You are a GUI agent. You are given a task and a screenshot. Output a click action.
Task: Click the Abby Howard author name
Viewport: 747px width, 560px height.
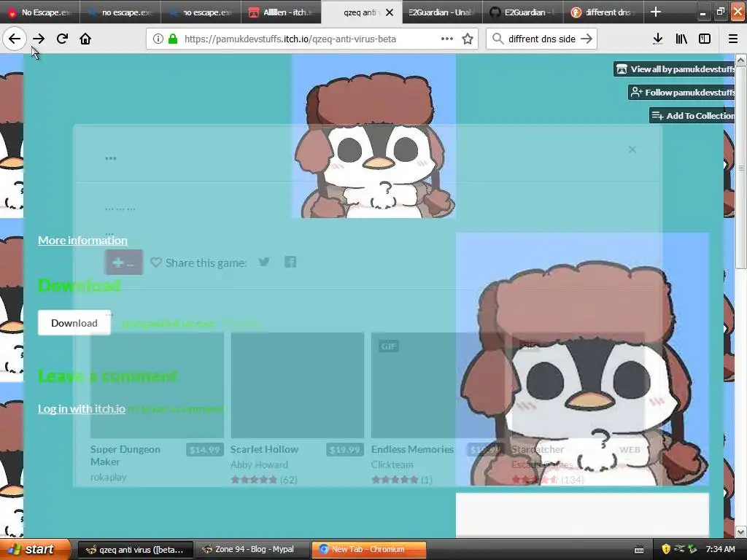point(259,464)
